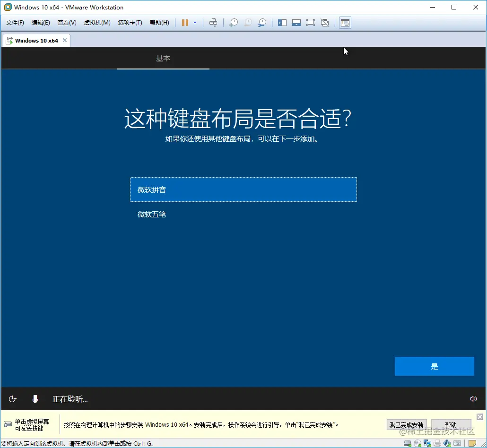
Task: Adjust the setup volume speaker icon
Action: pyautogui.click(x=473, y=399)
